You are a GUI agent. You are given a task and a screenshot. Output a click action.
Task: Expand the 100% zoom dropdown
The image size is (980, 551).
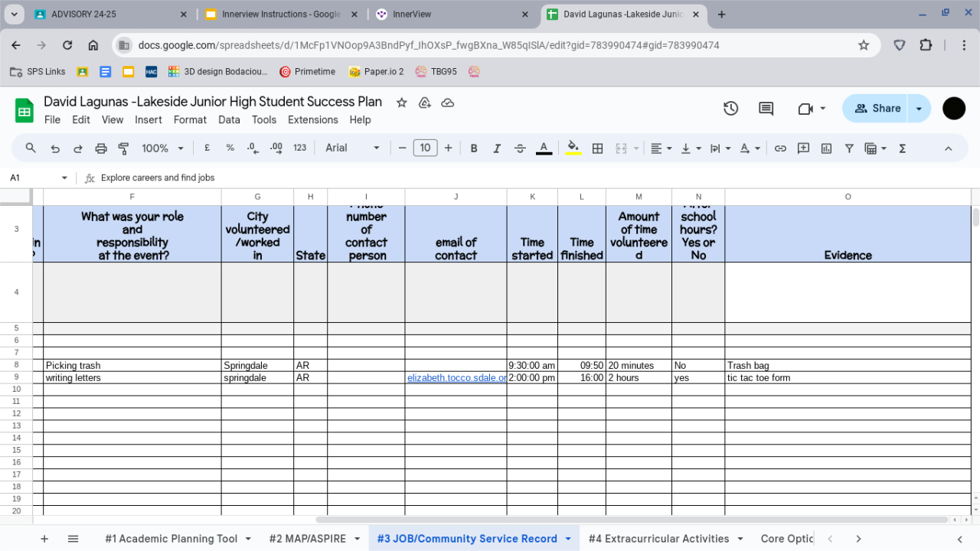pyautogui.click(x=162, y=148)
